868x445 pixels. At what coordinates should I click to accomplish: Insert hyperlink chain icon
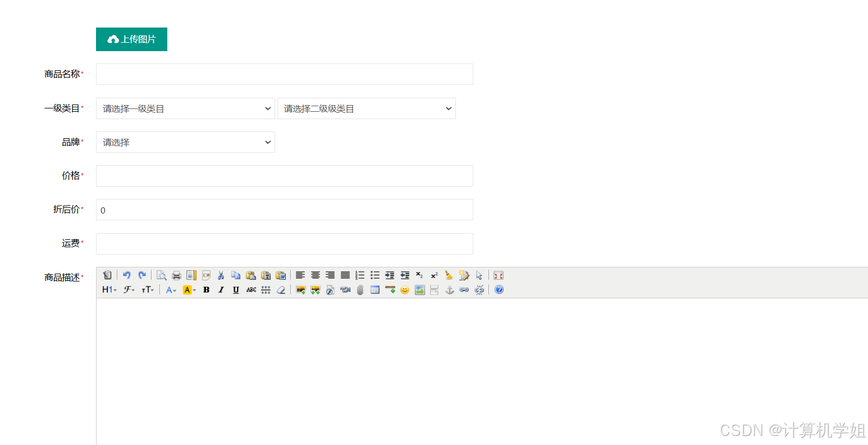pos(464,290)
